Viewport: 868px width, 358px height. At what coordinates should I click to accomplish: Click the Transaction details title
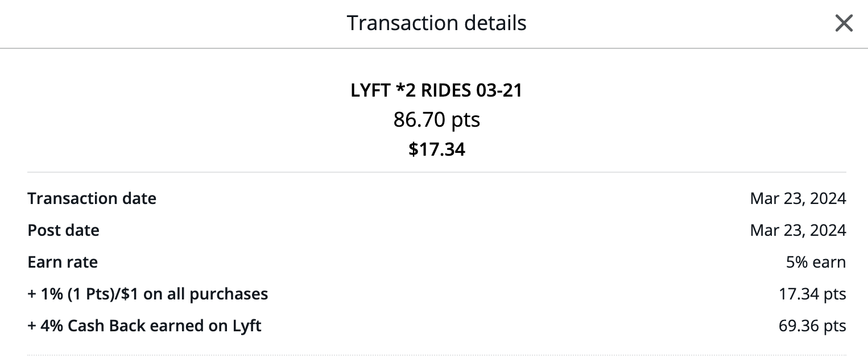[436, 23]
